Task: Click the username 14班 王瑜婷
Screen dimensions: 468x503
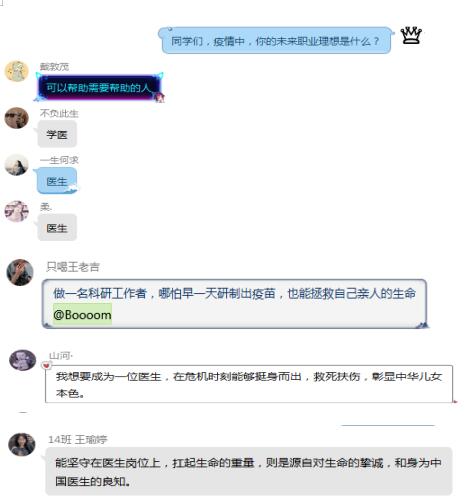Action: [78, 439]
